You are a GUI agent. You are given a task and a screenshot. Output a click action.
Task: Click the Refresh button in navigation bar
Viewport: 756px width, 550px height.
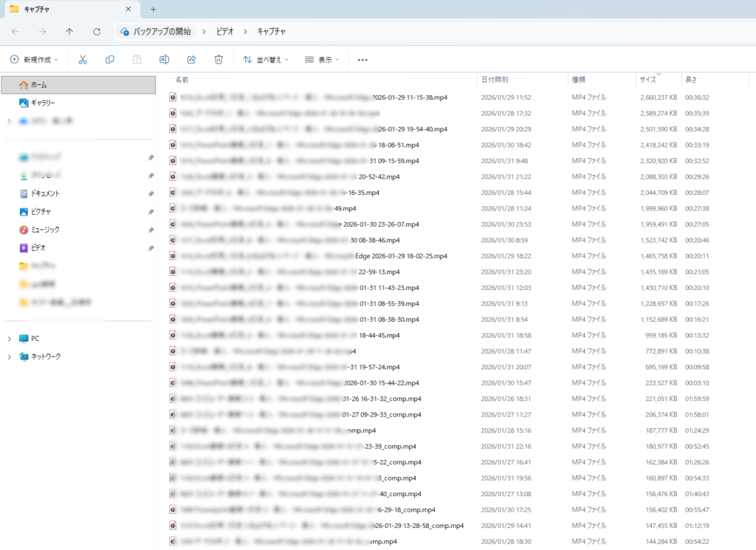coord(97,32)
